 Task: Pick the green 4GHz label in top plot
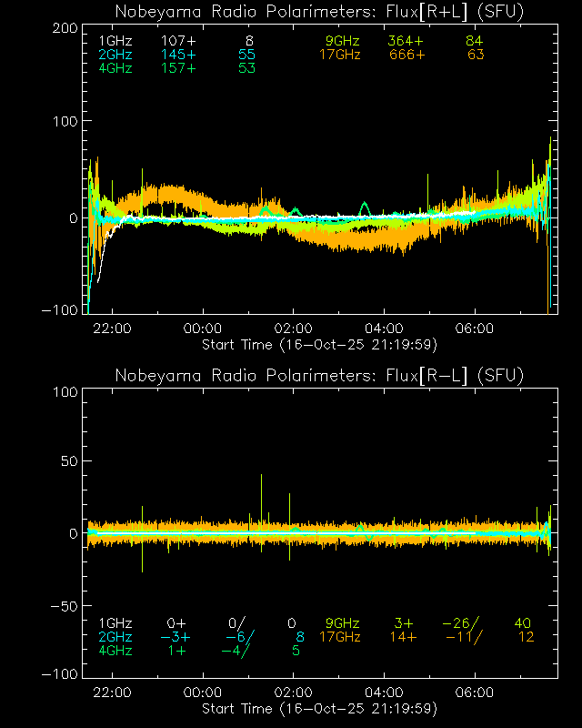tap(115, 69)
